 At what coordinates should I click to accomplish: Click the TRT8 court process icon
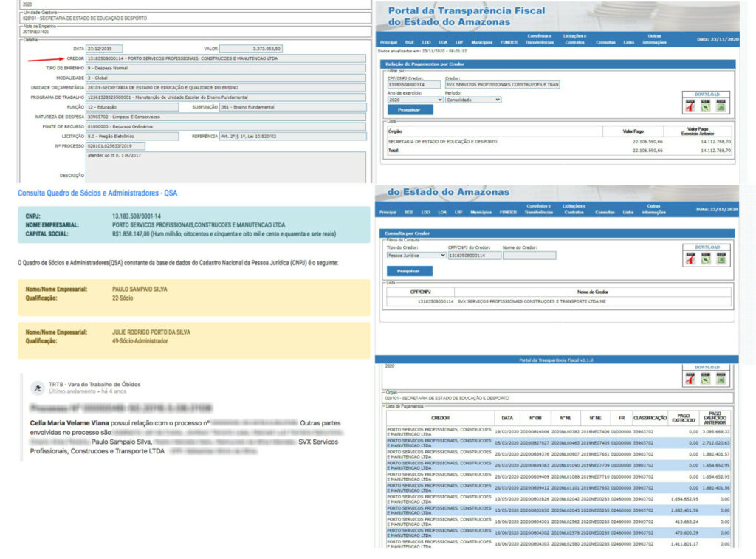(x=37, y=388)
